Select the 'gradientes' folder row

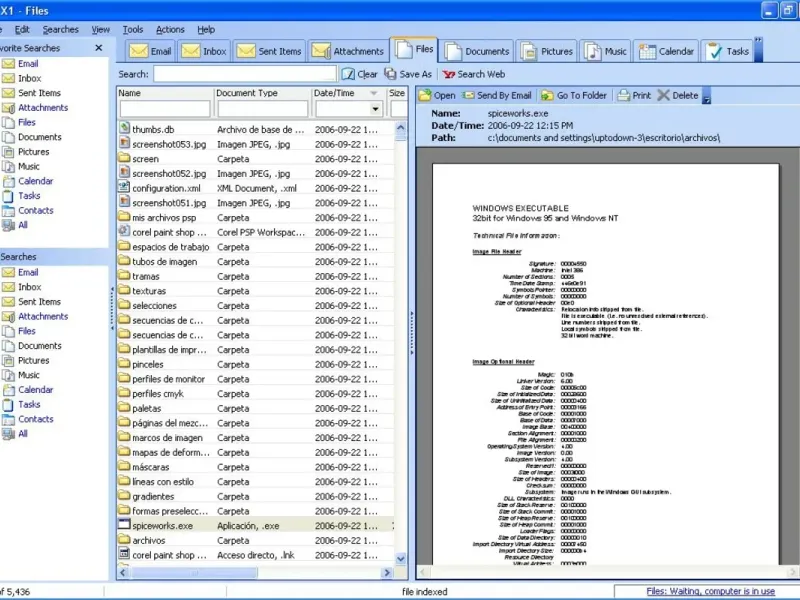(x=256, y=496)
